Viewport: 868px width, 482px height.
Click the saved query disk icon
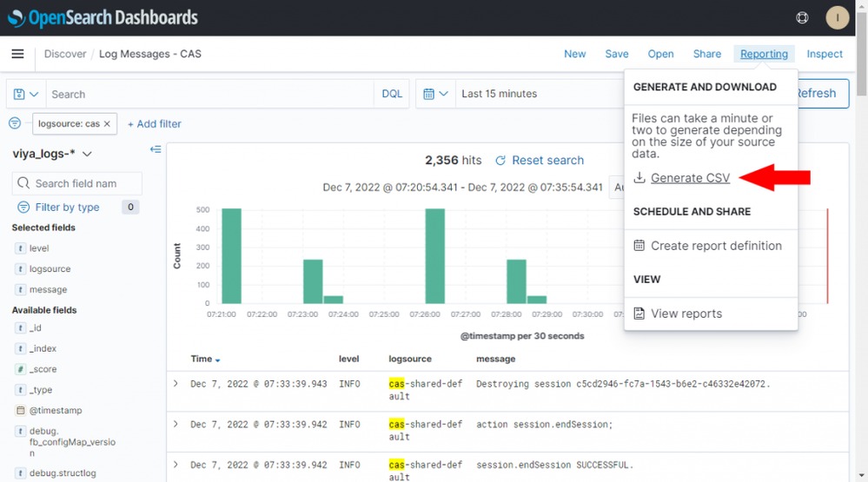pyautogui.click(x=26, y=94)
